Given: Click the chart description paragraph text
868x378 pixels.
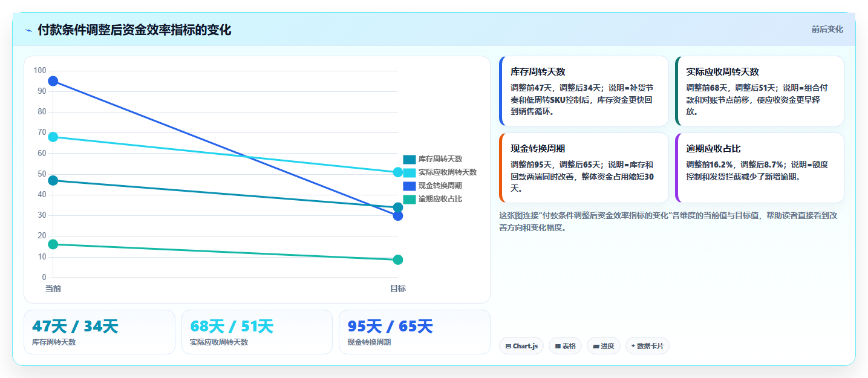Looking at the screenshot, I should (x=668, y=221).
